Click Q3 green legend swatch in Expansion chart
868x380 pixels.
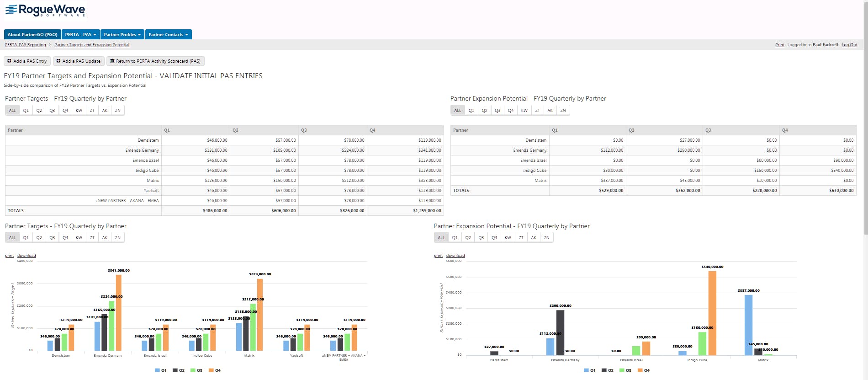click(x=622, y=370)
